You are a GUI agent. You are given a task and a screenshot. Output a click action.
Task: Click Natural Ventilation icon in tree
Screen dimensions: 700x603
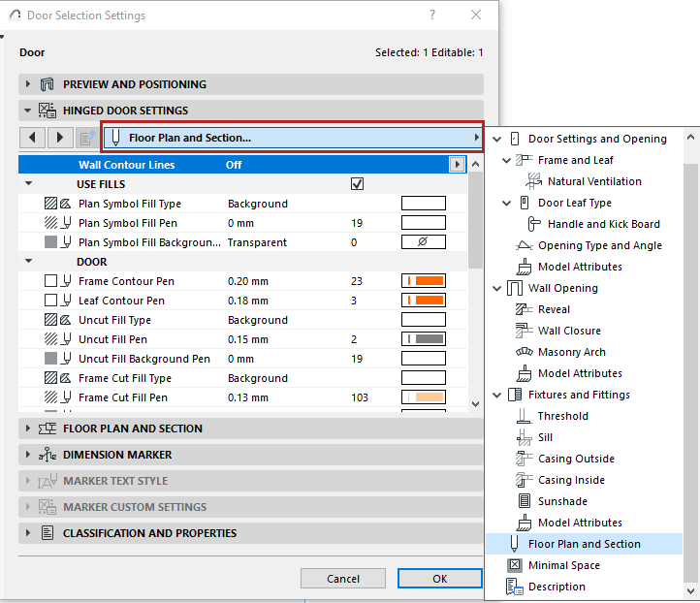pyautogui.click(x=533, y=181)
